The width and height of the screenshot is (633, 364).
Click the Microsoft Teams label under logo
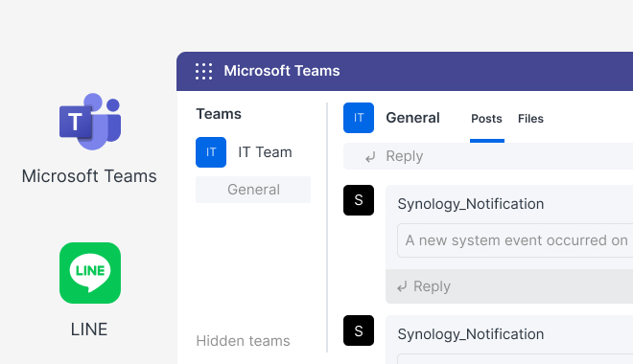(x=89, y=176)
